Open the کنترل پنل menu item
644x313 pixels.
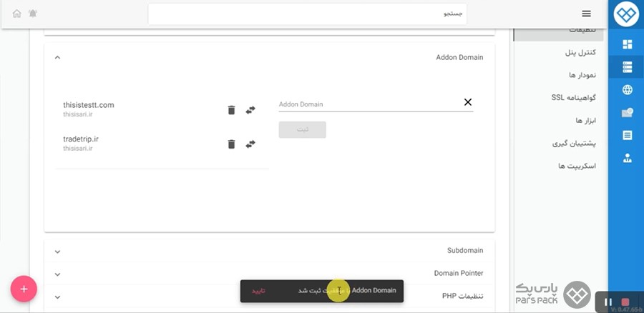pyautogui.click(x=581, y=52)
